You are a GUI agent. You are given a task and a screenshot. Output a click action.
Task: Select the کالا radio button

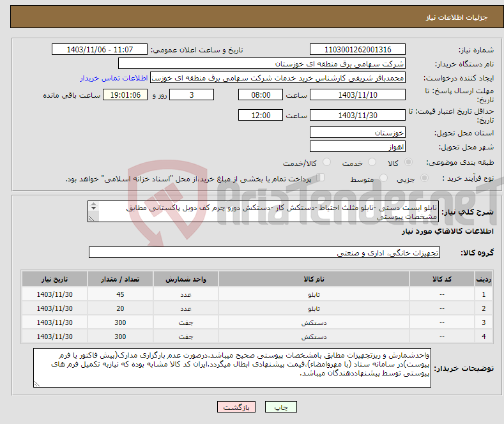pos(408,162)
